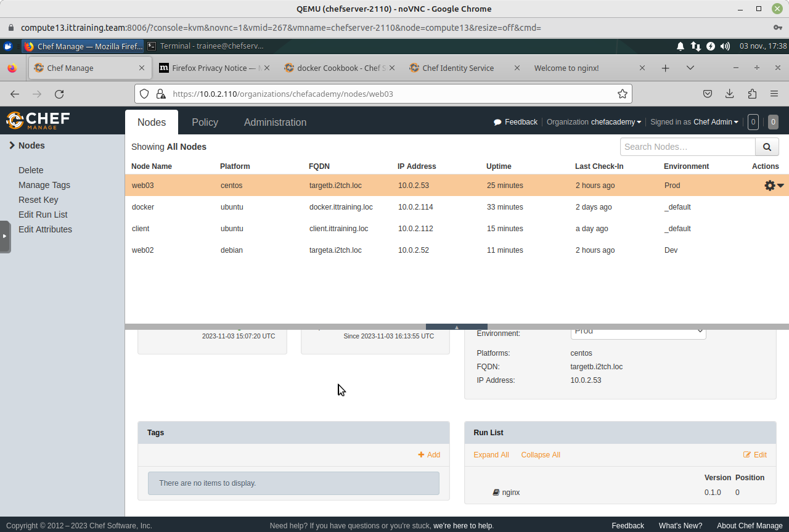Click Collapse All in Run List
789x532 pixels.
coord(541,455)
